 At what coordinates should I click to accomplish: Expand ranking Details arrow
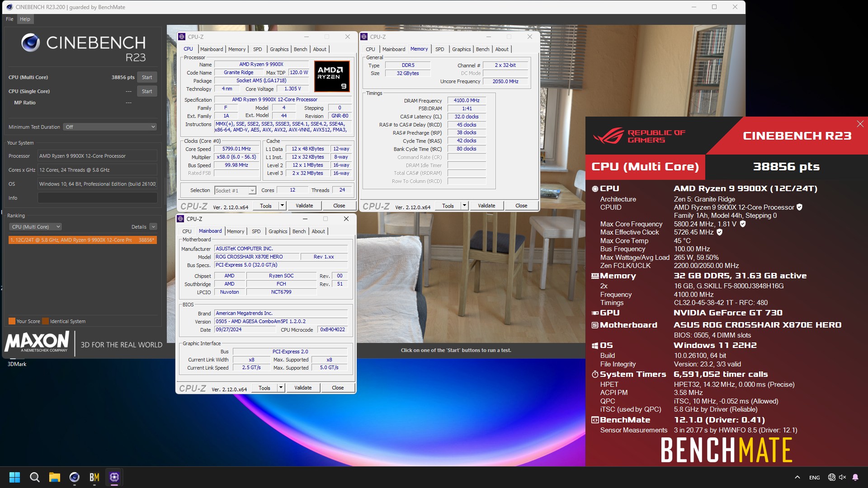click(x=153, y=227)
